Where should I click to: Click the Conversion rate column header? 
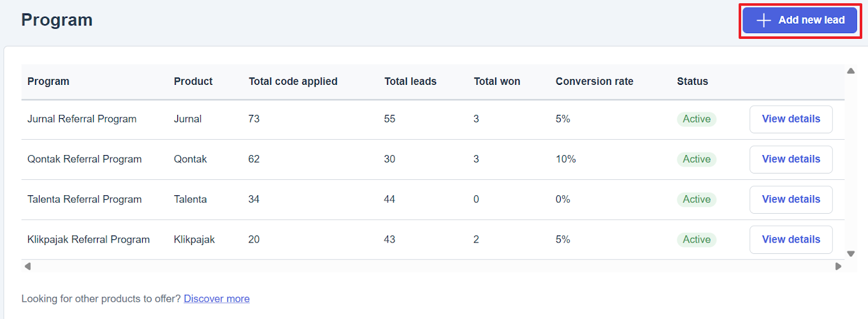coord(595,82)
